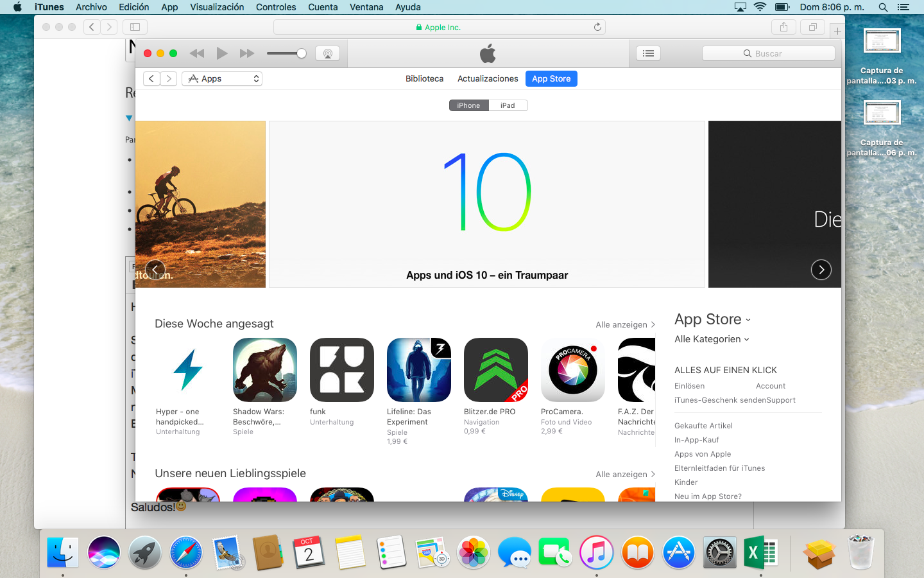Screen dimensions: 924x578
Task: Launch Siri from the Dock
Action: (104, 552)
